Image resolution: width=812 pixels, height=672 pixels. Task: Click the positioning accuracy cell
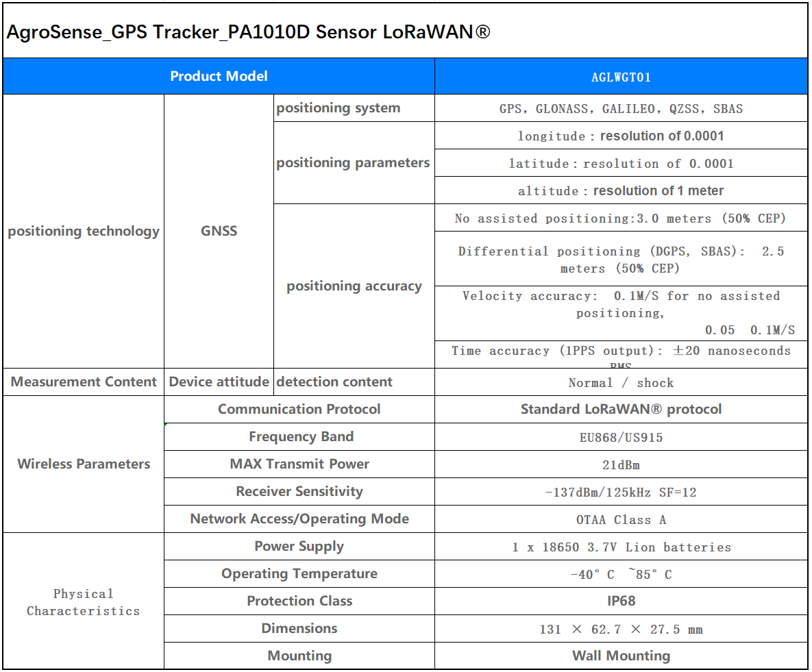(354, 286)
